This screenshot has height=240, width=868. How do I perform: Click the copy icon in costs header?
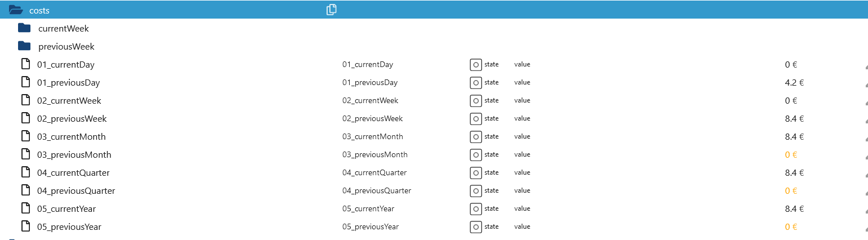332,10
